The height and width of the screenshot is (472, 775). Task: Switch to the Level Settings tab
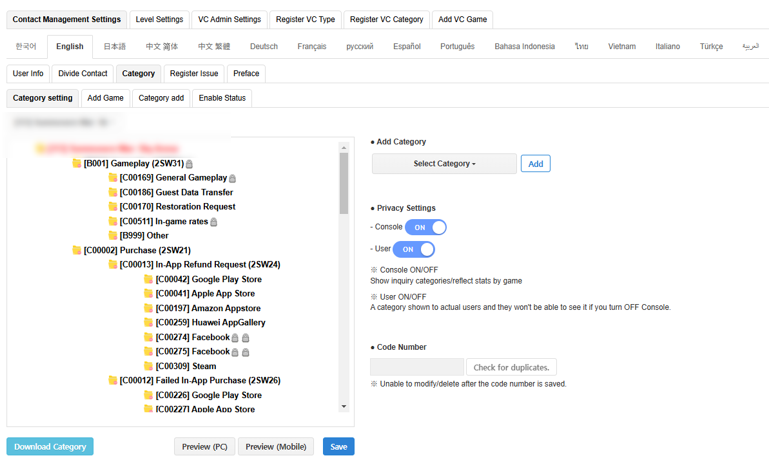coord(159,19)
